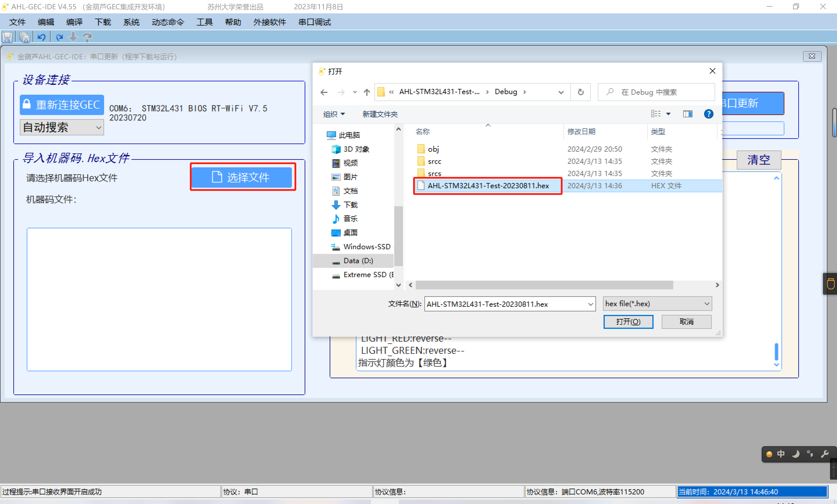
Task: Open the help icon in Open dialog
Action: [x=708, y=114]
